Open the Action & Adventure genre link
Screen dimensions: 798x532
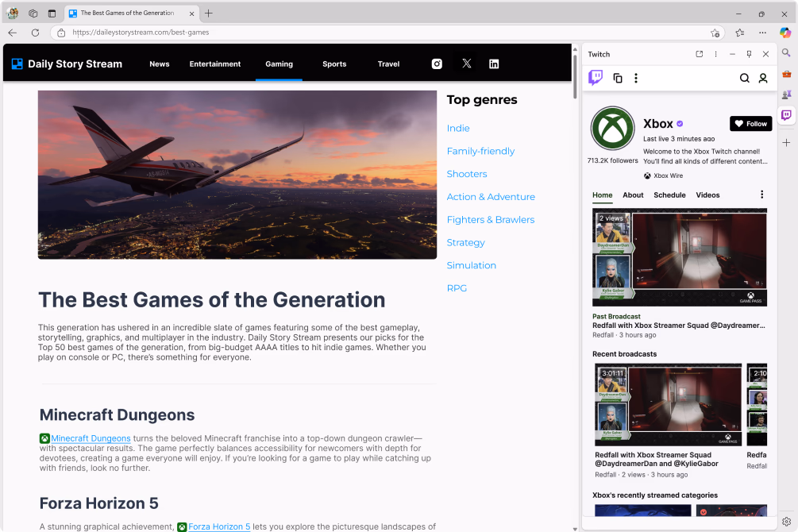(x=491, y=197)
